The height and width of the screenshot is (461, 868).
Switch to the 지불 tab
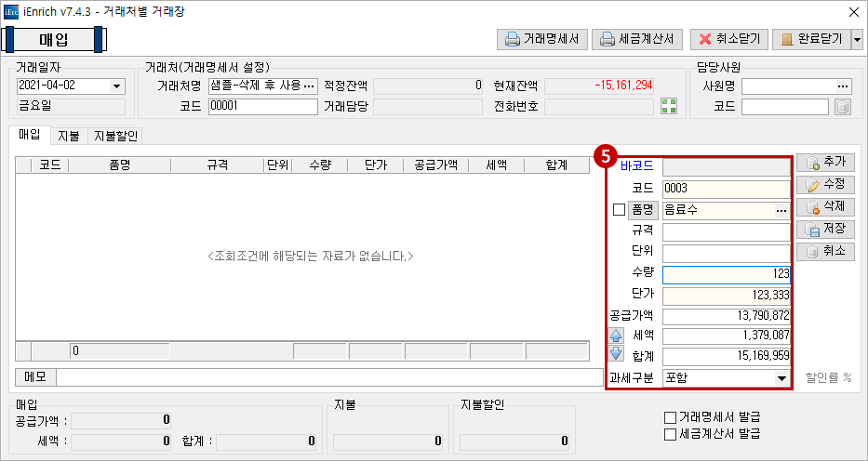[x=69, y=136]
